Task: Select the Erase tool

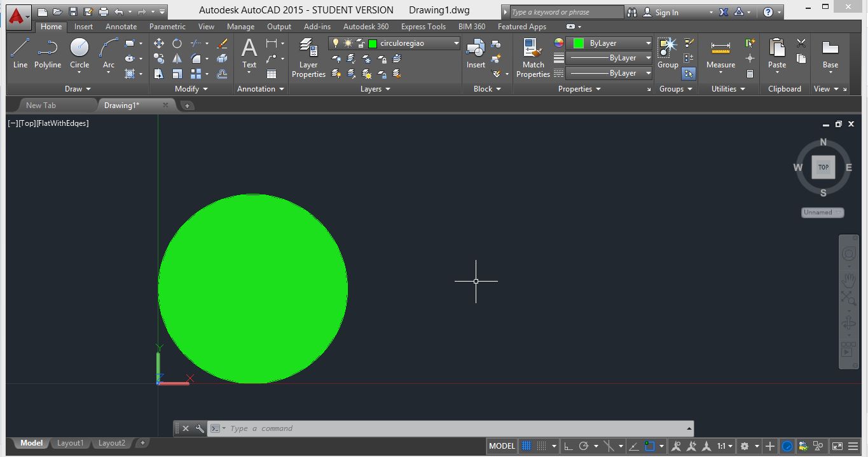Action: pyautogui.click(x=222, y=43)
